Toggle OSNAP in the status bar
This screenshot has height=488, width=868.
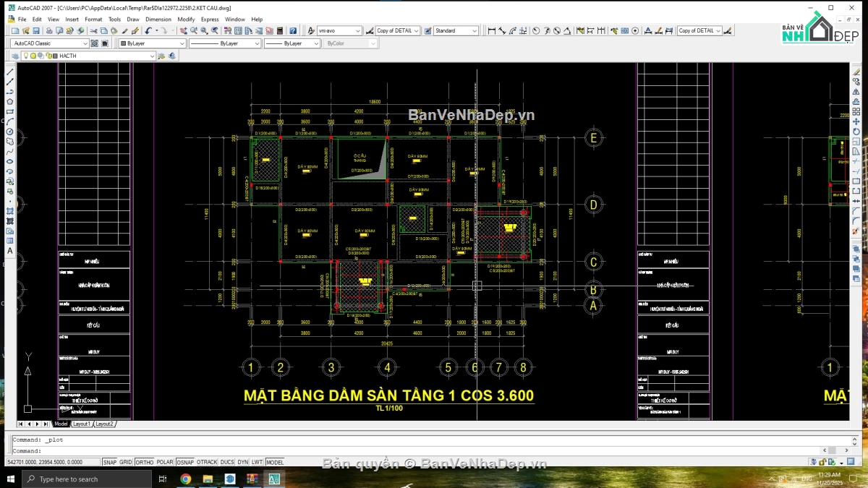coord(185,462)
